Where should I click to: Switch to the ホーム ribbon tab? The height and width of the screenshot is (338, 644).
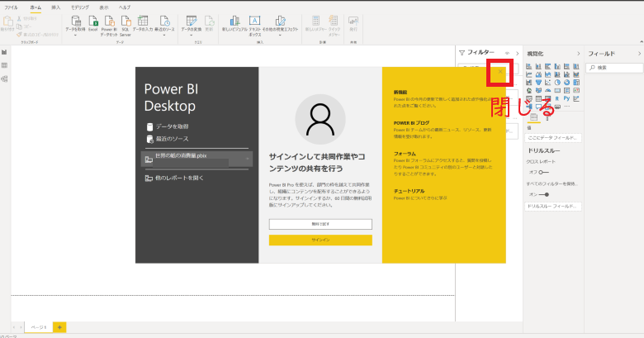(36, 7)
